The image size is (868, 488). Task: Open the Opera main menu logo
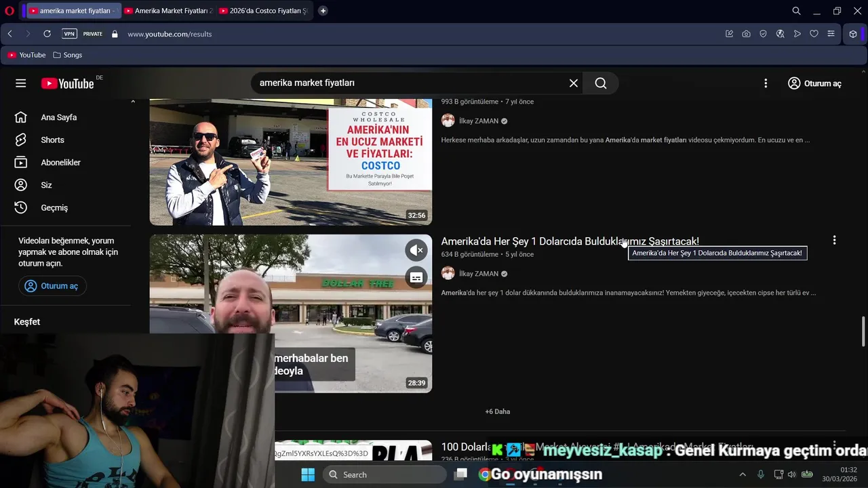click(x=9, y=11)
